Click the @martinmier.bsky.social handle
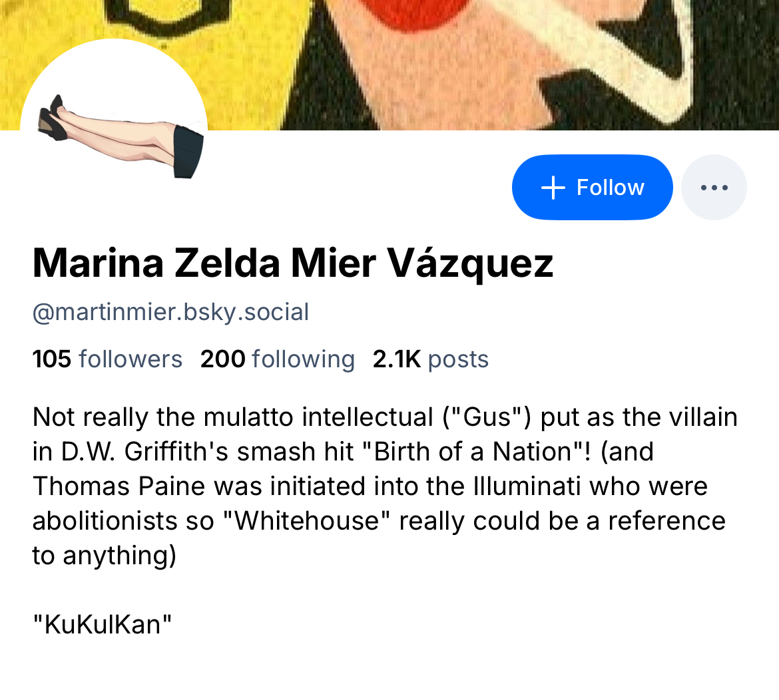Image resolution: width=779 pixels, height=700 pixels. tap(170, 312)
